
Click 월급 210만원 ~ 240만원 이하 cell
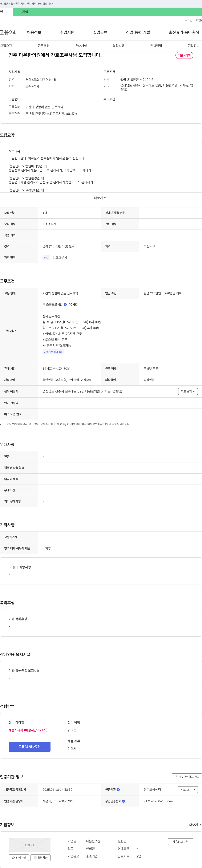(x=163, y=293)
